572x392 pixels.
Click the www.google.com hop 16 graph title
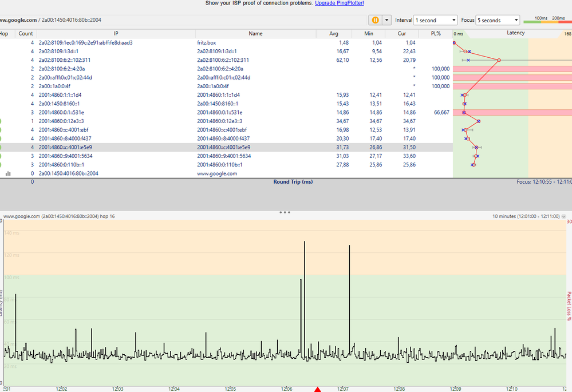[x=59, y=217]
